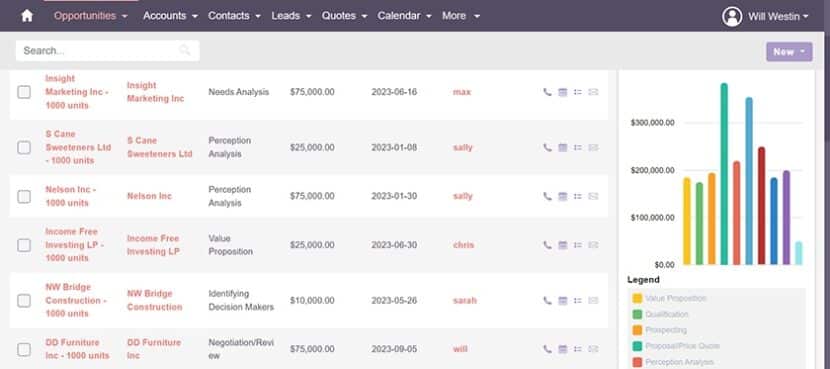
Task: Open the Calendar menu
Action: 404,16
